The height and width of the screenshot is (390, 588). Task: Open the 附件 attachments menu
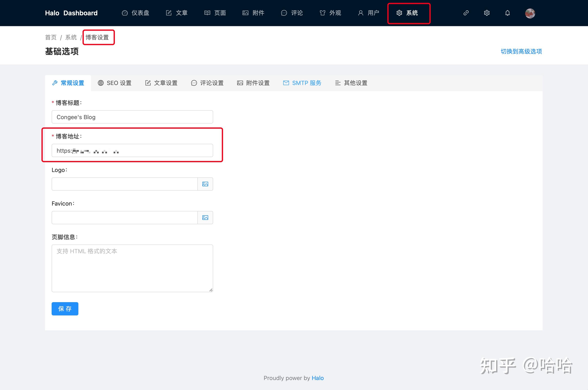tap(253, 13)
